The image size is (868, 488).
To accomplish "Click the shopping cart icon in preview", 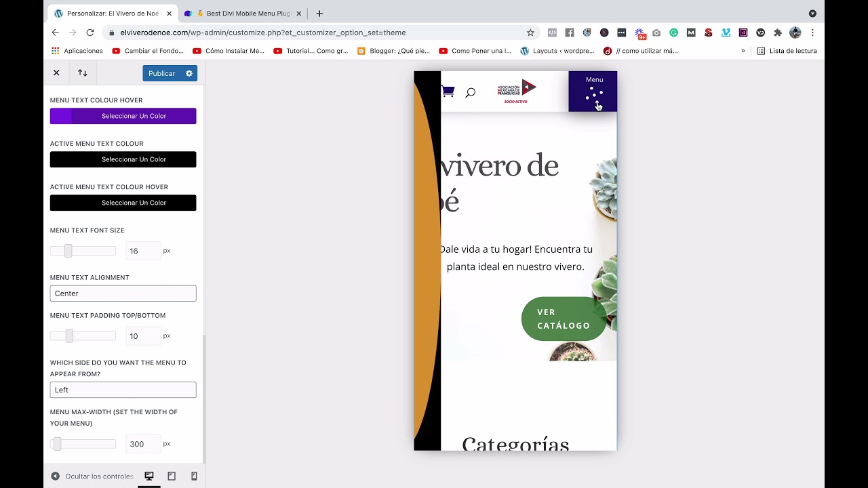I will pos(448,91).
